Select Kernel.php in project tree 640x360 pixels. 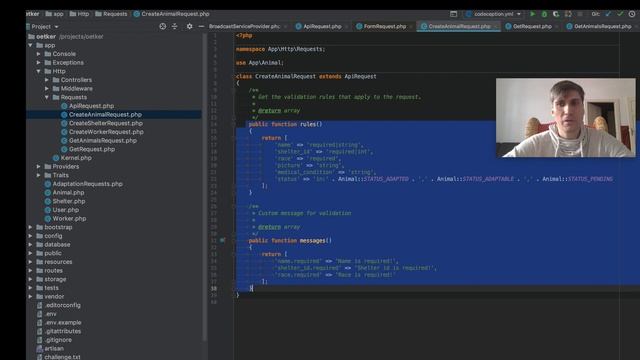(76, 158)
